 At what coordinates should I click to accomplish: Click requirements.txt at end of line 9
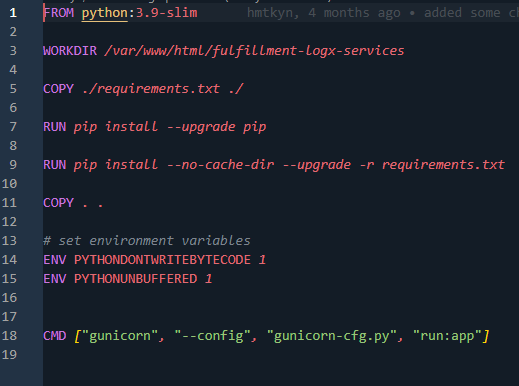pos(443,165)
